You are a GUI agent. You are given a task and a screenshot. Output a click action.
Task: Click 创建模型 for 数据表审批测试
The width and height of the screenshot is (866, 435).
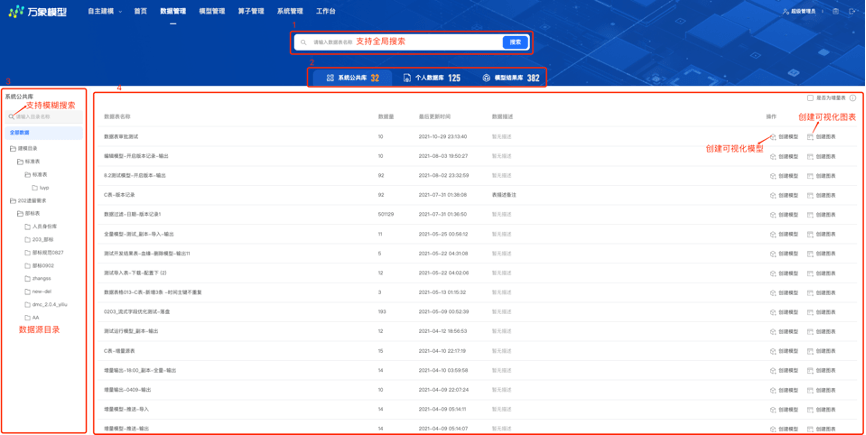pos(784,136)
